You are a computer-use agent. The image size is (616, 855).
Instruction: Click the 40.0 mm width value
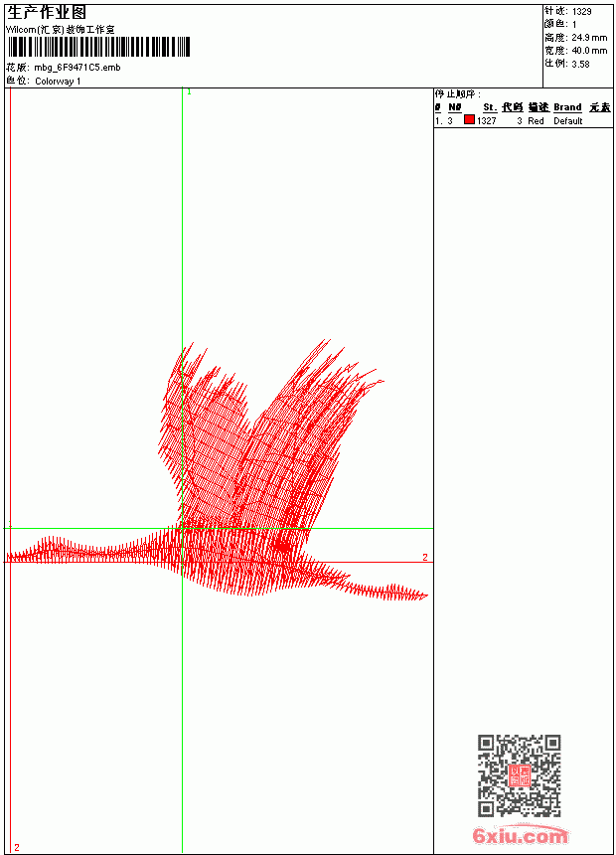(589, 51)
